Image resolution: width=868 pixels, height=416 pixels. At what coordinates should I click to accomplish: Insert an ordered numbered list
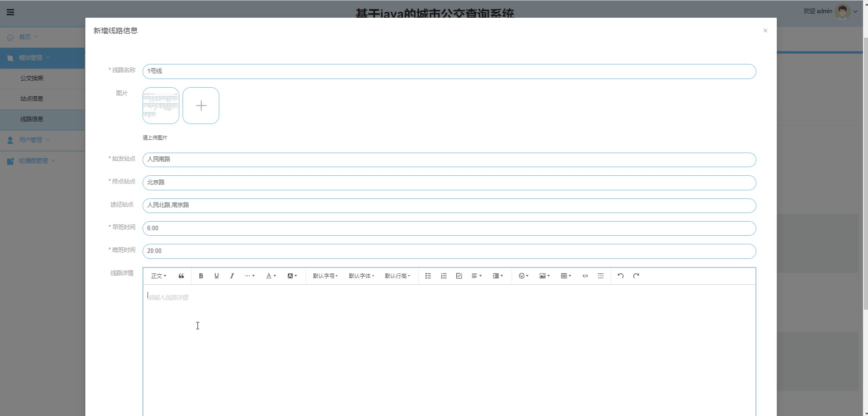(444, 276)
